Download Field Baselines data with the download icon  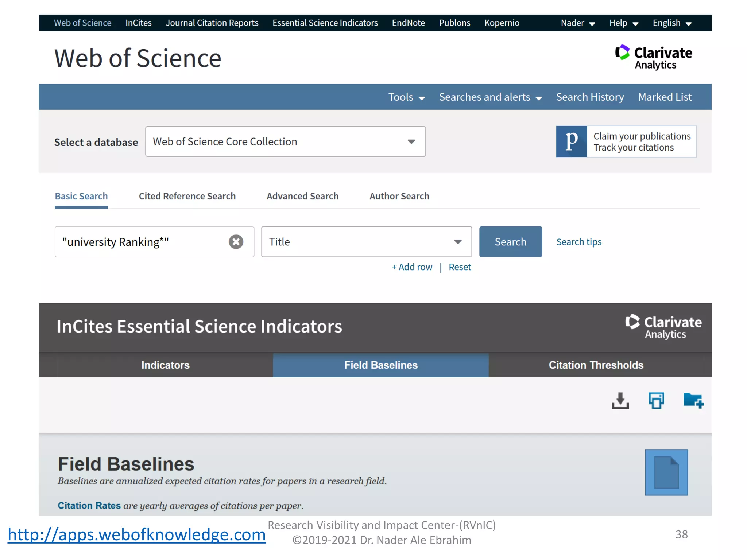pos(620,401)
